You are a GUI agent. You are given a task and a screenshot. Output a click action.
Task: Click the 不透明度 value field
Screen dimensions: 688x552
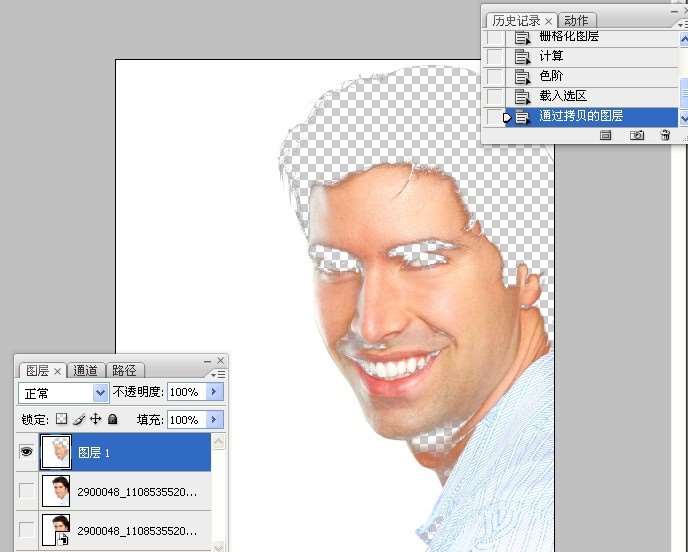coord(186,392)
